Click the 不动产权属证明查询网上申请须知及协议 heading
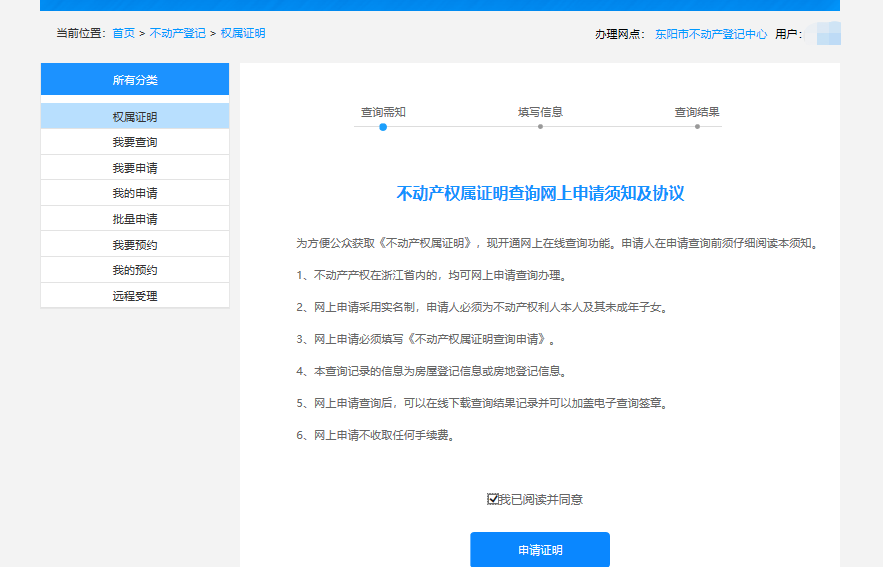883x567 pixels. coord(540,194)
